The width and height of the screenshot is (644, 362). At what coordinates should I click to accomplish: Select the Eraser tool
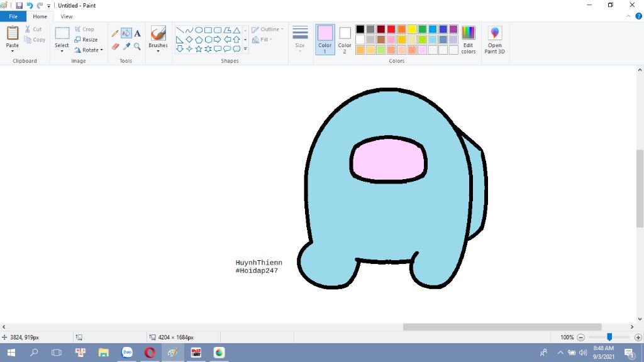pyautogui.click(x=115, y=47)
